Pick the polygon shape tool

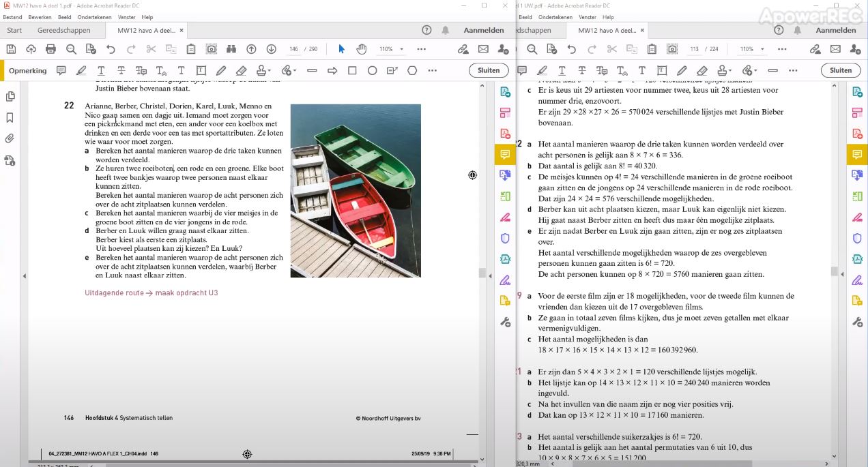412,70
